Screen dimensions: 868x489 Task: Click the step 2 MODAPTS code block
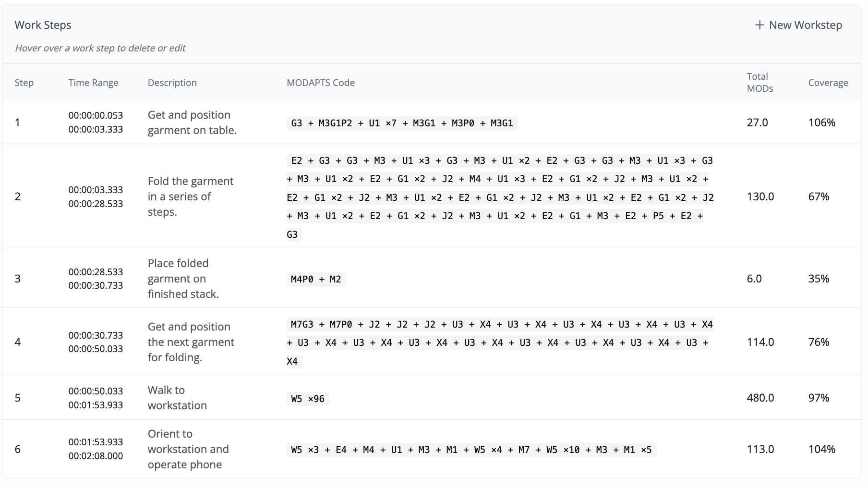point(499,197)
